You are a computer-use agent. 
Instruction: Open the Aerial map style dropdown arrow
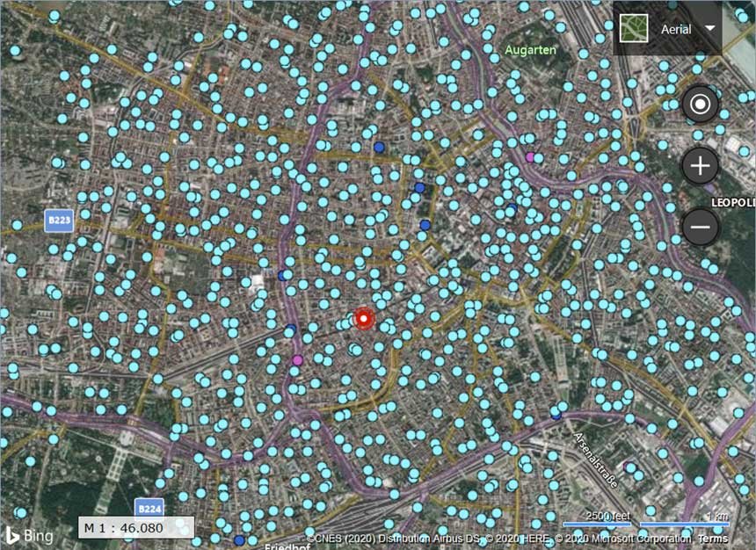pyautogui.click(x=709, y=28)
